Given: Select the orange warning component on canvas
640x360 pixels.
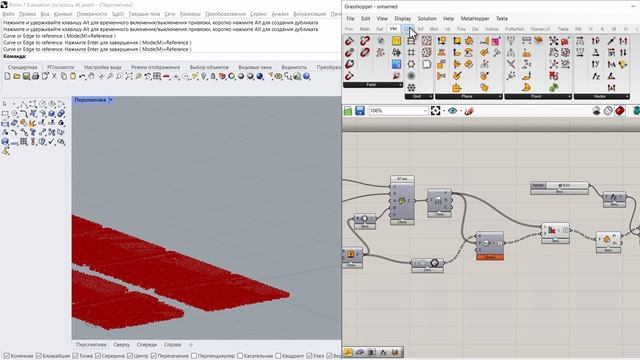Looking at the screenshot, I should 490,245.
